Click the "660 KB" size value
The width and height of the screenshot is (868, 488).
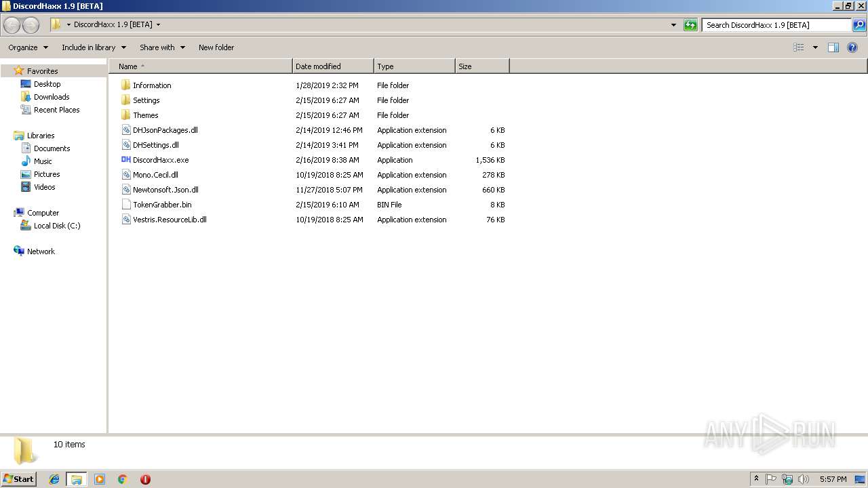494,190
